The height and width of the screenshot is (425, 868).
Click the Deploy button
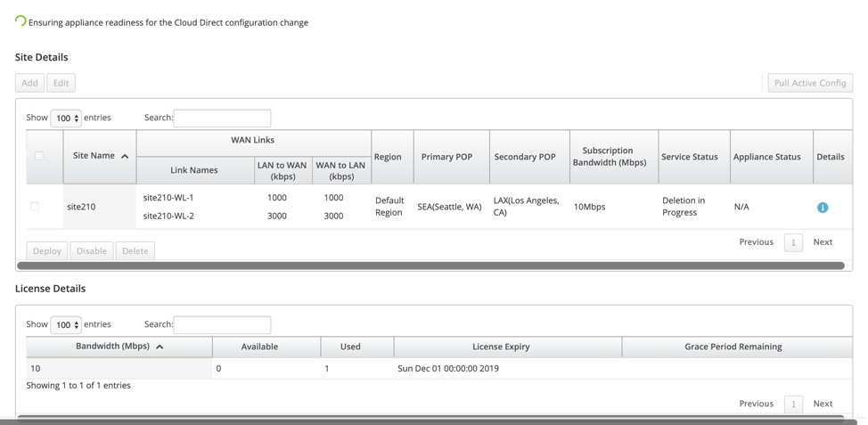click(x=47, y=250)
